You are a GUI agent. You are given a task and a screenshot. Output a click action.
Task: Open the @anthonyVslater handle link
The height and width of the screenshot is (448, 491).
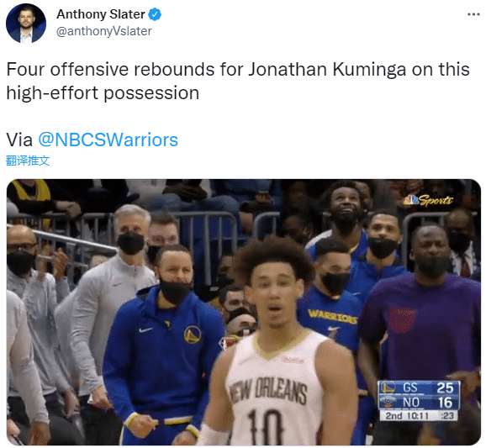tap(104, 31)
